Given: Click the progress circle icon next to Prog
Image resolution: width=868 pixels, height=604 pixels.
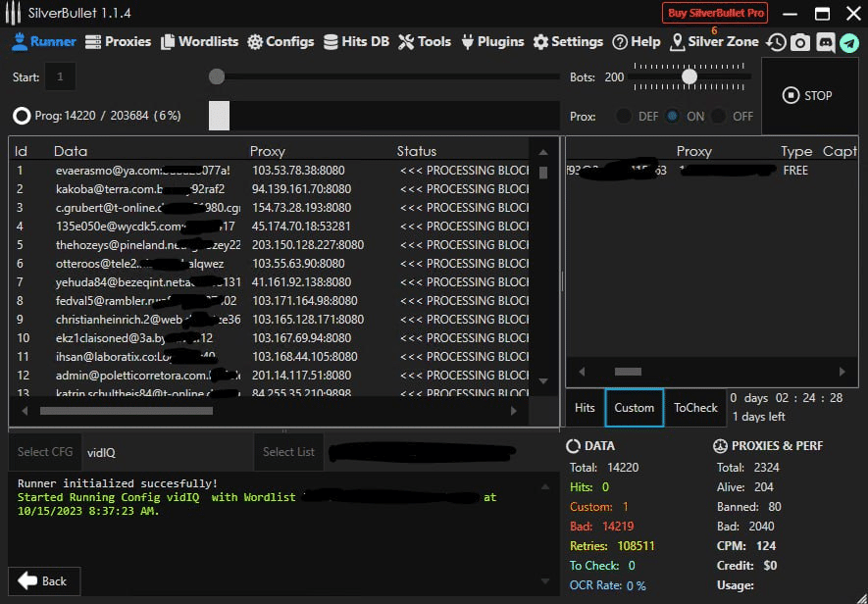Looking at the screenshot, I should 22,116.
